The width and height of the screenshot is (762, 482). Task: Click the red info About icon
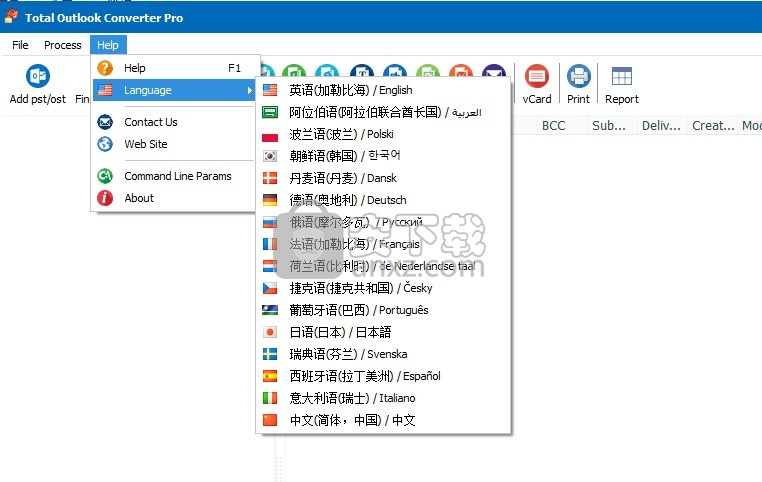click(x=105, y=198)
